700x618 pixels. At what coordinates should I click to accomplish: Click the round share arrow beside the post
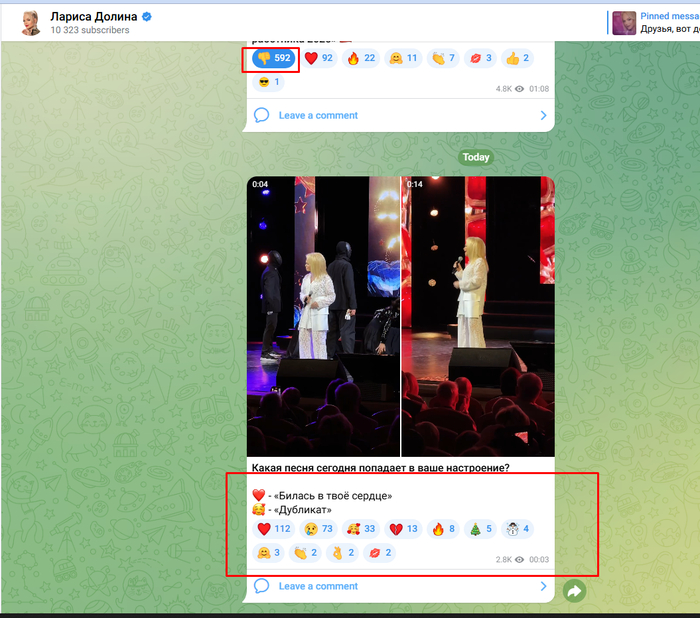(575, 591)
